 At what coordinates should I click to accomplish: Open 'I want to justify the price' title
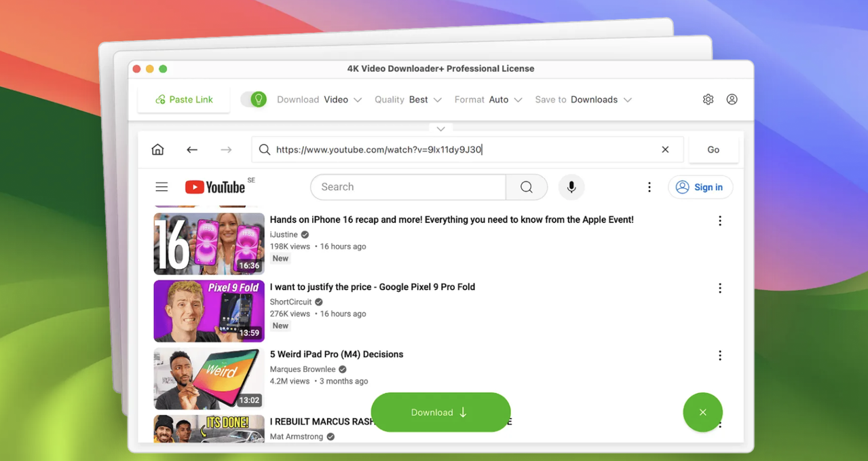(373, 287)
